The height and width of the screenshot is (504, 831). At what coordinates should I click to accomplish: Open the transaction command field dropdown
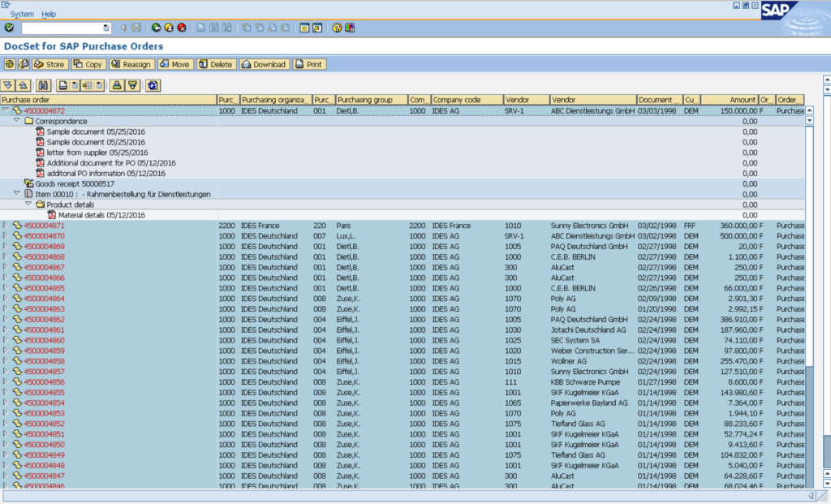[x=106, y=28]
